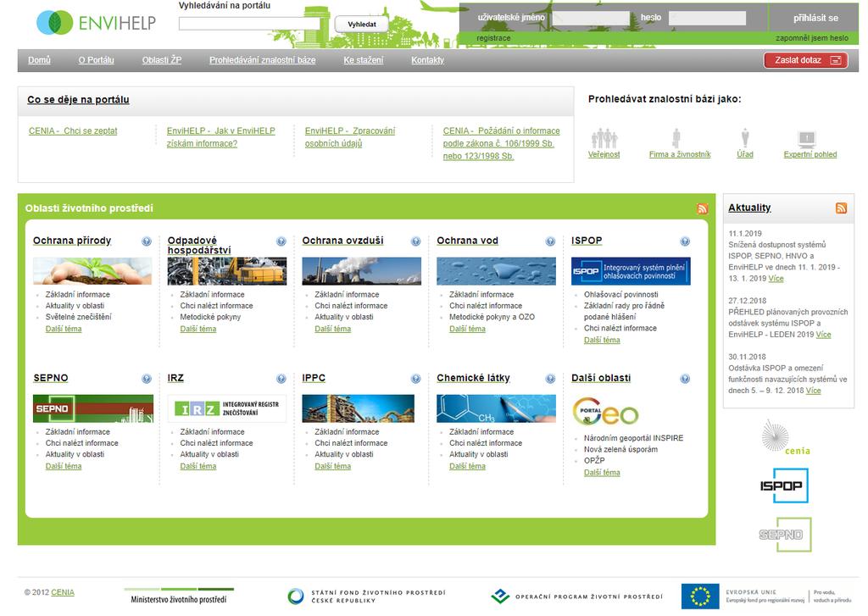Image resolution: width=868 pixels, height=616 pixels.
Task: Show help icon beside IRZ heading
Action: (x=281, y=379)
